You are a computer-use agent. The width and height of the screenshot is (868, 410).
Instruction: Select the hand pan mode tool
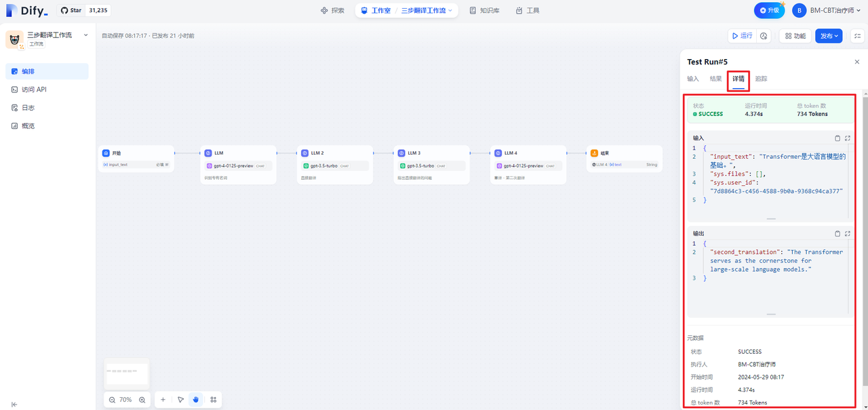(196, 400)
